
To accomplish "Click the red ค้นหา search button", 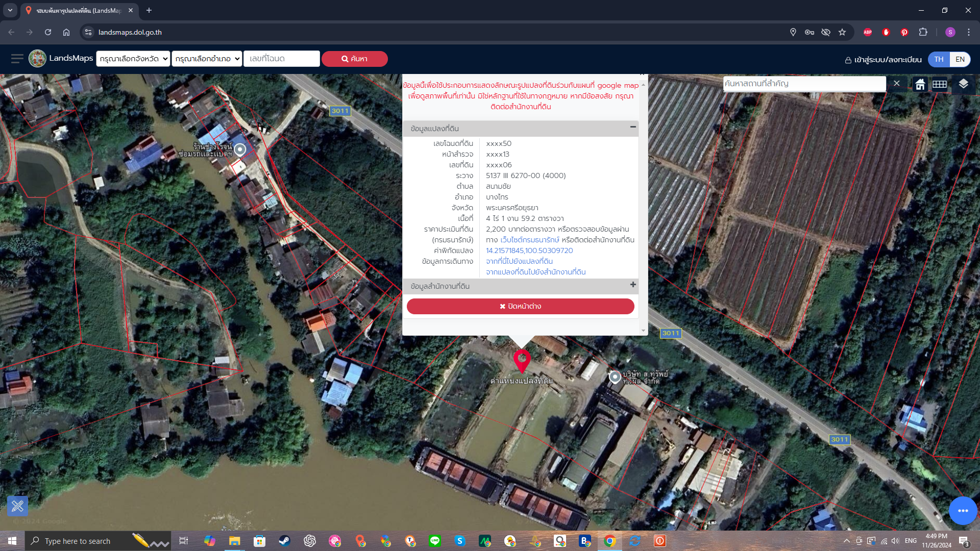I will (x=354, y=59).
